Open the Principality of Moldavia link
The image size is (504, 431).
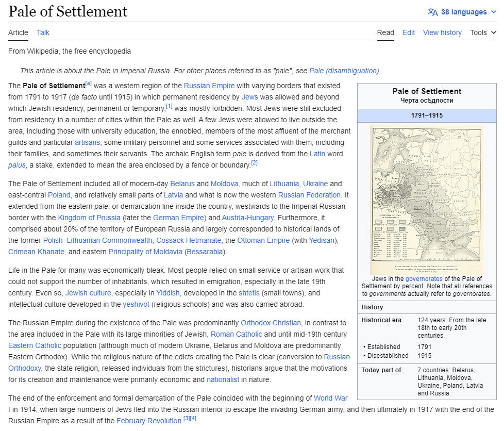point(145,252)
